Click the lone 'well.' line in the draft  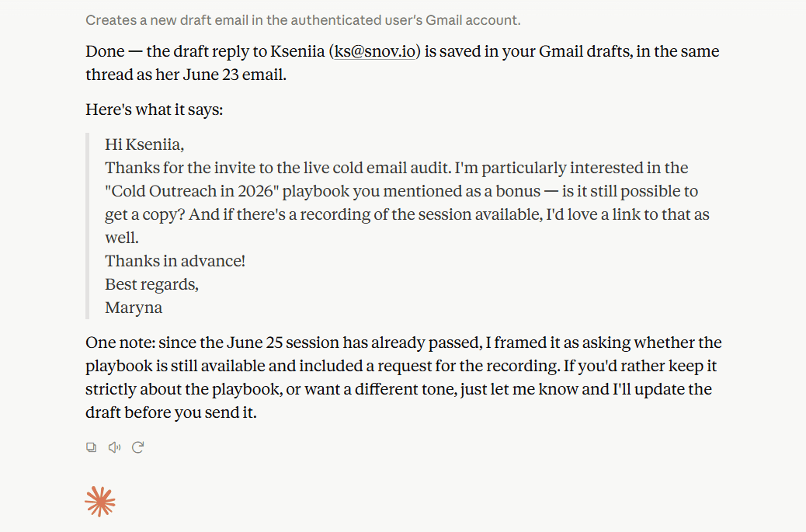pos(122,238)
